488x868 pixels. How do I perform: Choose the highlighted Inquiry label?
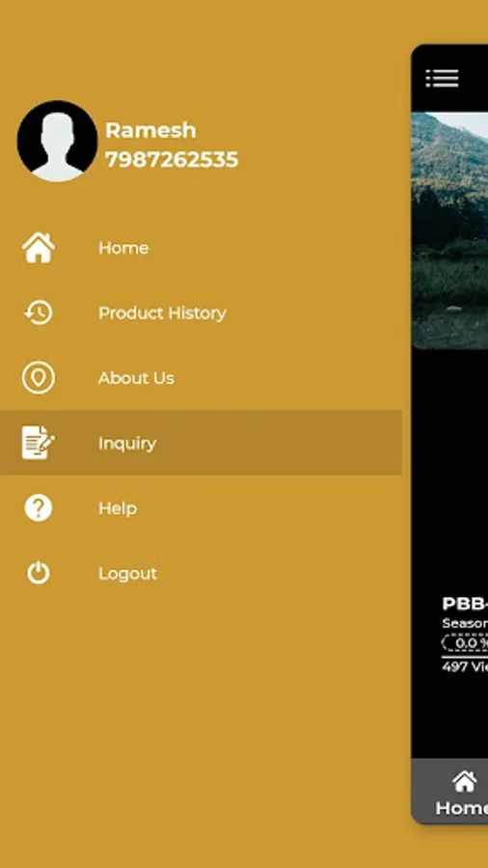click(127, 443)
